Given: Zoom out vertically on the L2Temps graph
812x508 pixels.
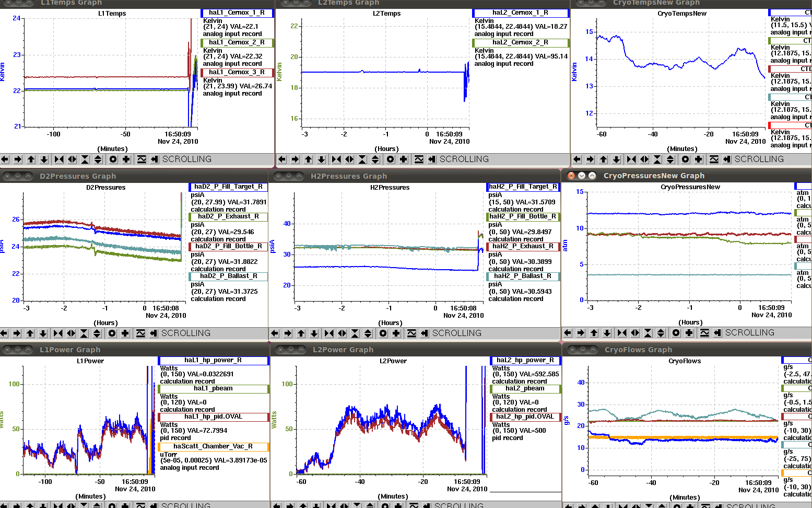Looking at the screenshot, I should pyautogui.click(x=375, y=159).
